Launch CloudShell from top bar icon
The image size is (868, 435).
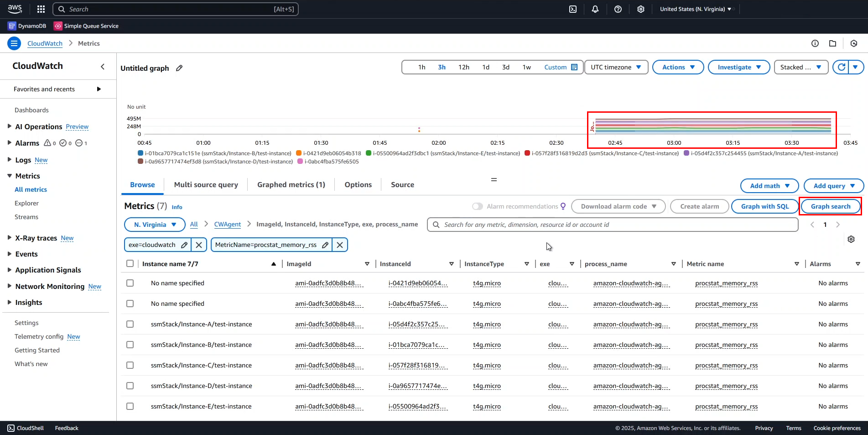pos(573,9)
